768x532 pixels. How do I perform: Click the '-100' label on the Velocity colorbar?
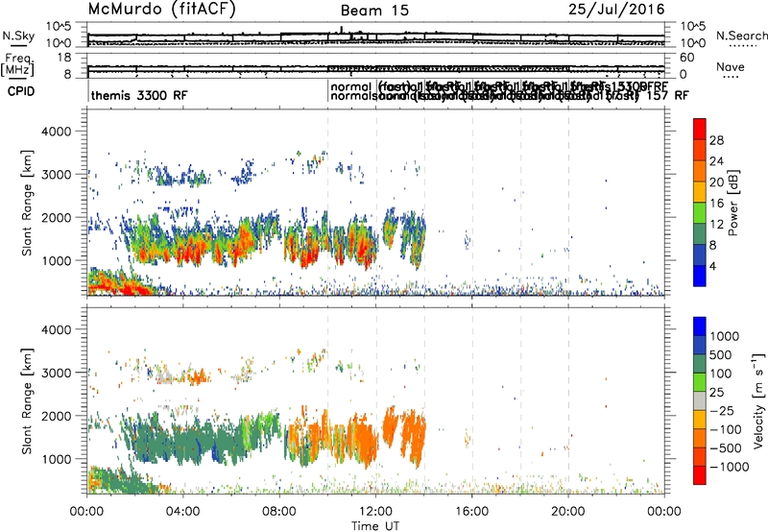(726, 429)
